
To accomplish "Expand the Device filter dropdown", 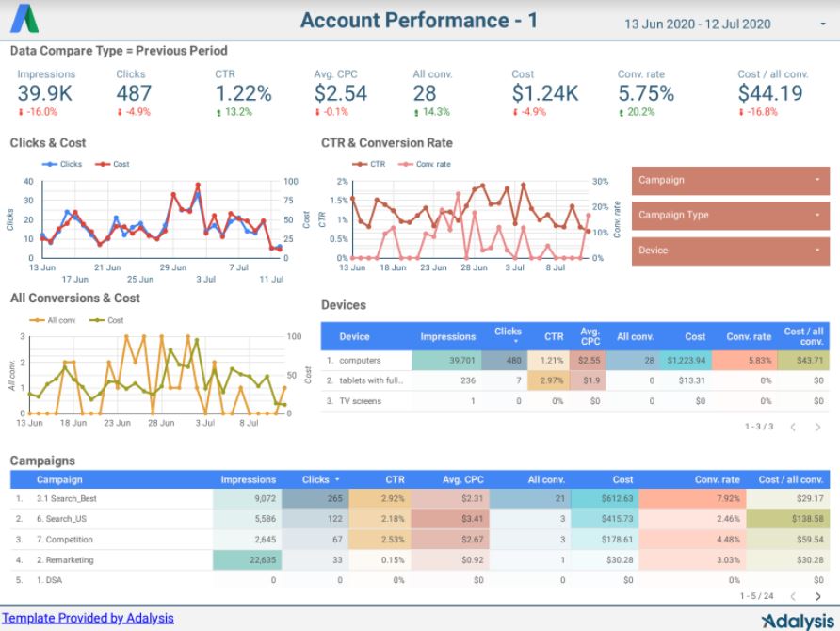I will tap(729, 251).
